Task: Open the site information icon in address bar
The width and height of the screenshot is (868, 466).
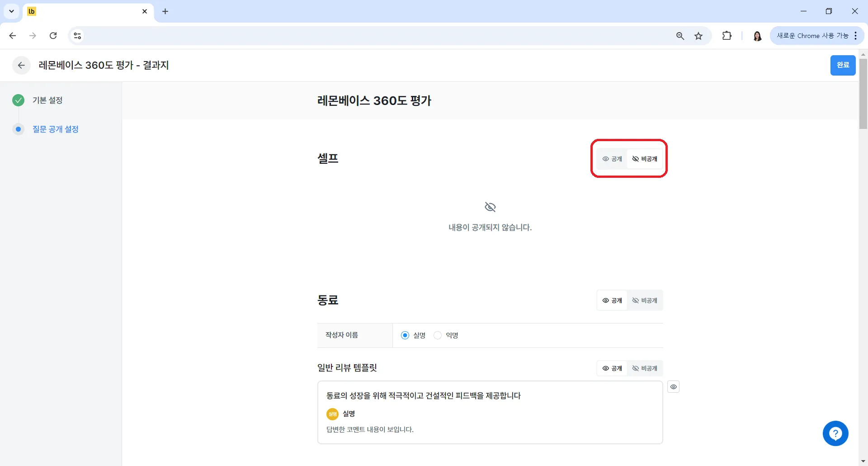Action: [x=77, y=36]
